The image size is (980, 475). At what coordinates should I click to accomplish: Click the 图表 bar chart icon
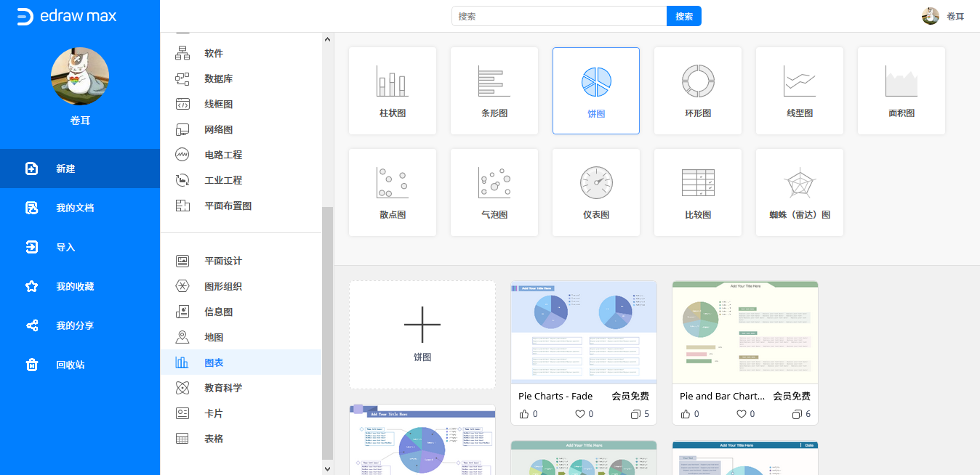point(182,362)
